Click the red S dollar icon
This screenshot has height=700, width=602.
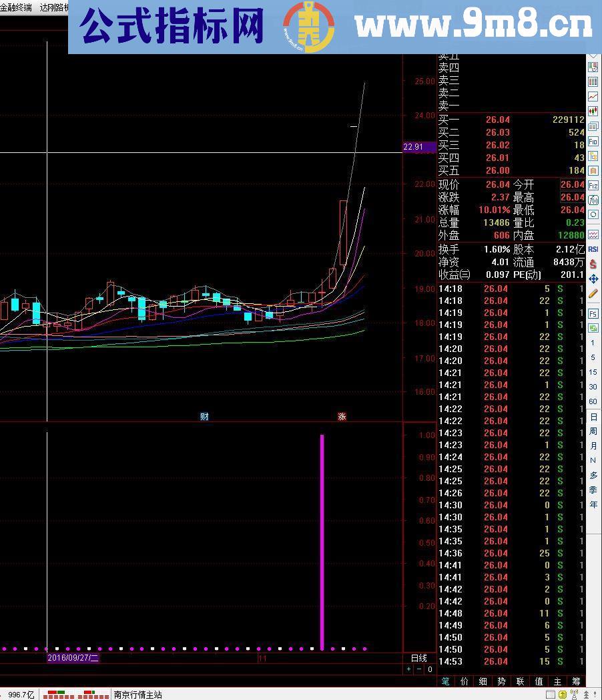click(593, 264)
